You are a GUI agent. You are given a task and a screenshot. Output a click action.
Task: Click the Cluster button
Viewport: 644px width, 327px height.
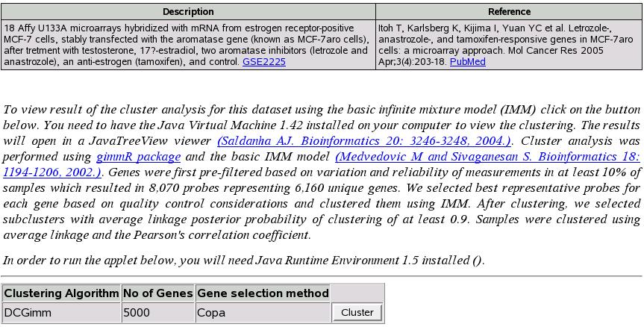coord(357,313)
